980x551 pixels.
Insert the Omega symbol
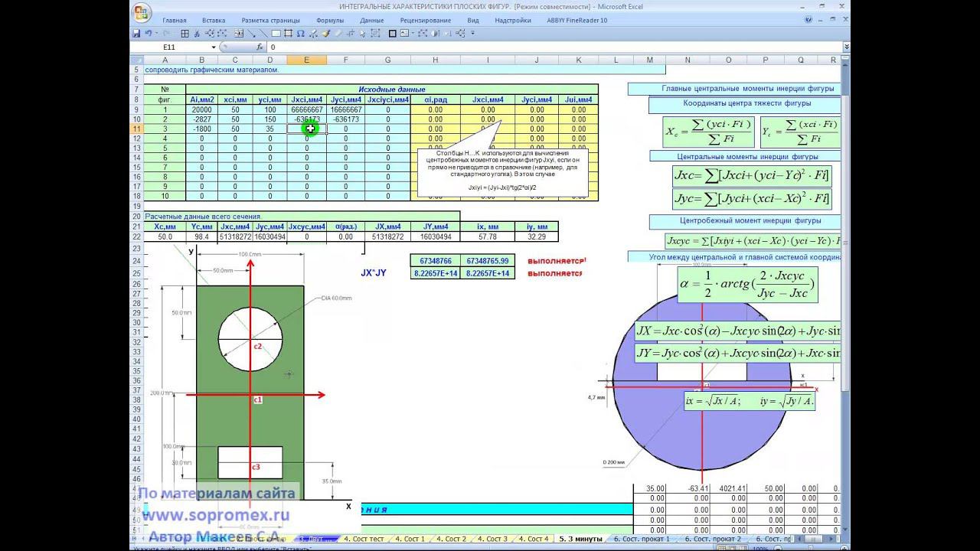[301, 34]
